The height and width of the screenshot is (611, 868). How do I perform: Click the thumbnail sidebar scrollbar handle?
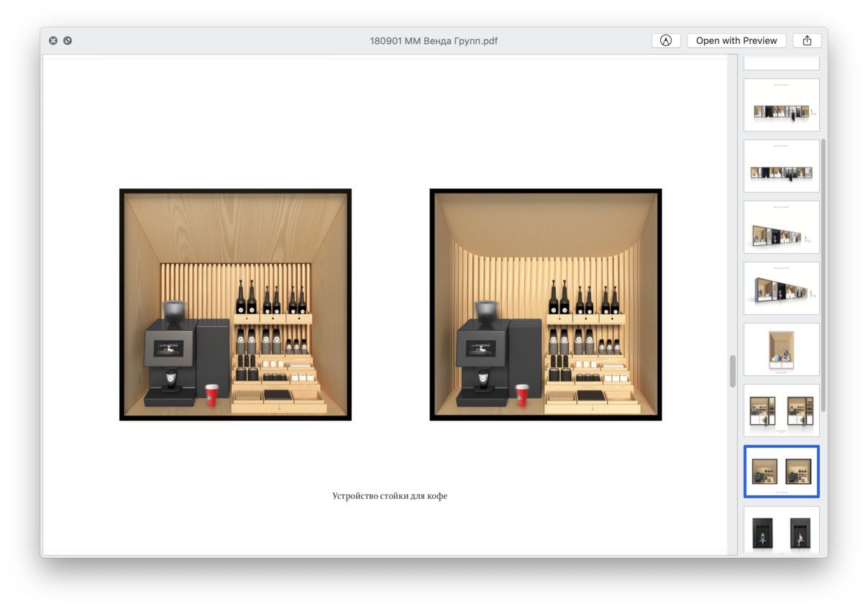(x=823, y=273)
